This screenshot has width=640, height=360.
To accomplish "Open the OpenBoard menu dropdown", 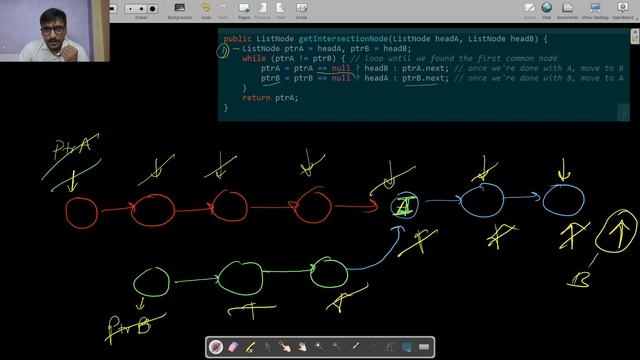I will (624, 11).
